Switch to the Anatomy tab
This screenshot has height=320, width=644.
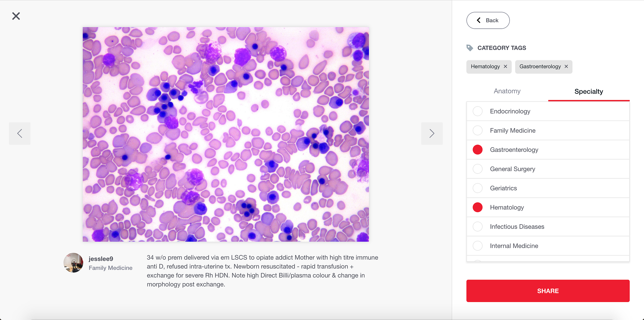pos(507,91)
